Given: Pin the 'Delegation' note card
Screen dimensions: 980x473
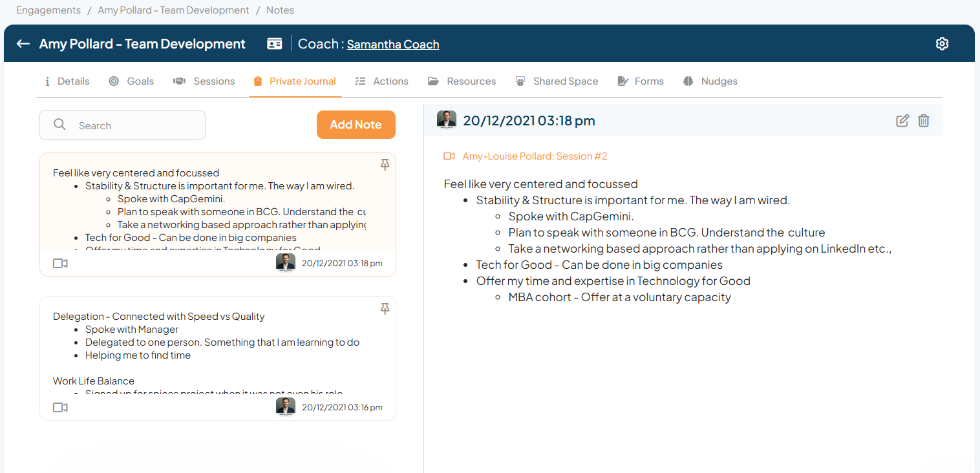Looking at the screenshot, I should coord(385,308).
